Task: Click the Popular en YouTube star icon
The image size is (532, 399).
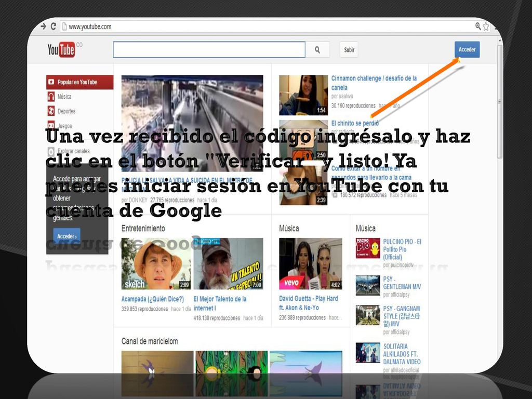Action: click(51, 82)
